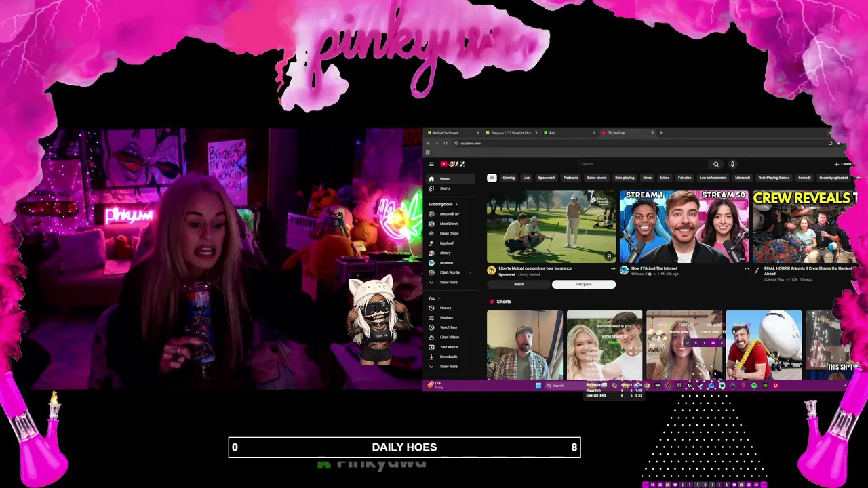
Task: Click the weather widget on the taskbar
Action: (435, 386)
